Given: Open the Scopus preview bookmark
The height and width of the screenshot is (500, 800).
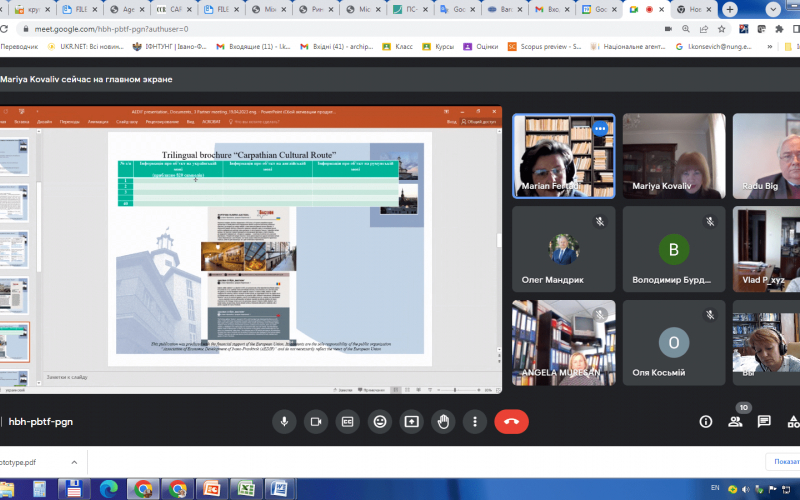Looking at the screenshot, I should pyautogui.click(x=544, y=46).
